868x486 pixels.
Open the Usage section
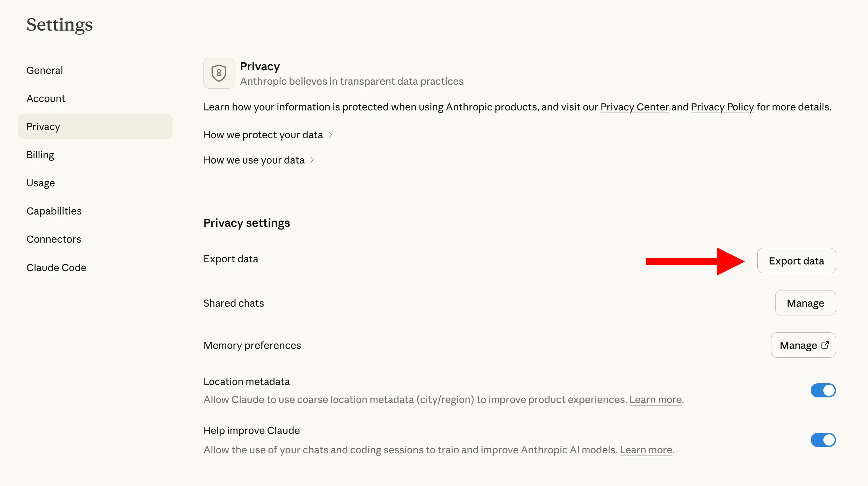point(40,183)
